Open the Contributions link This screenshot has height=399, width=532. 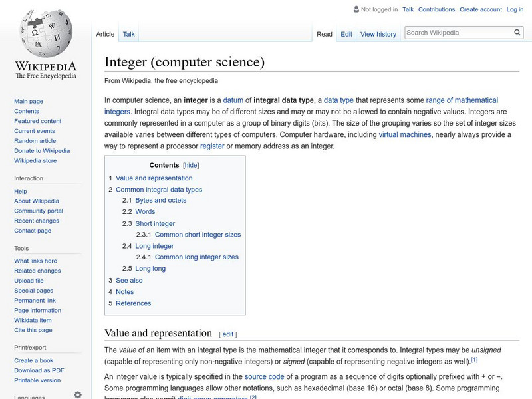436,9
